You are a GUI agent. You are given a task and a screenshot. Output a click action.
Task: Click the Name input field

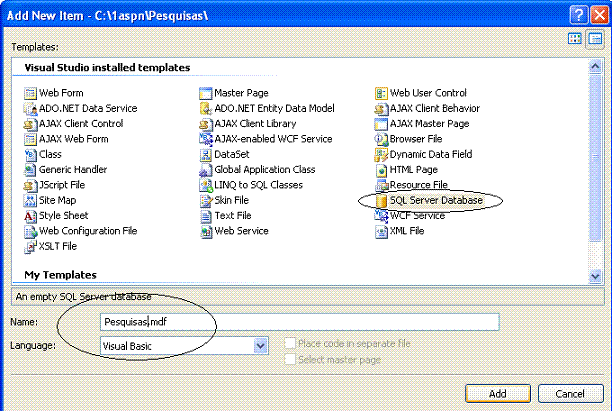click(300, 322)
